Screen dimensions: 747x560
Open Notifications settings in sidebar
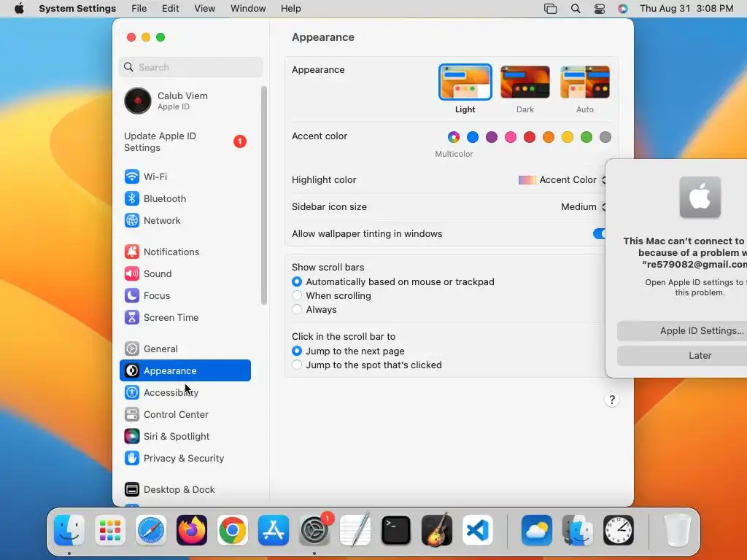tap(185, 252)
